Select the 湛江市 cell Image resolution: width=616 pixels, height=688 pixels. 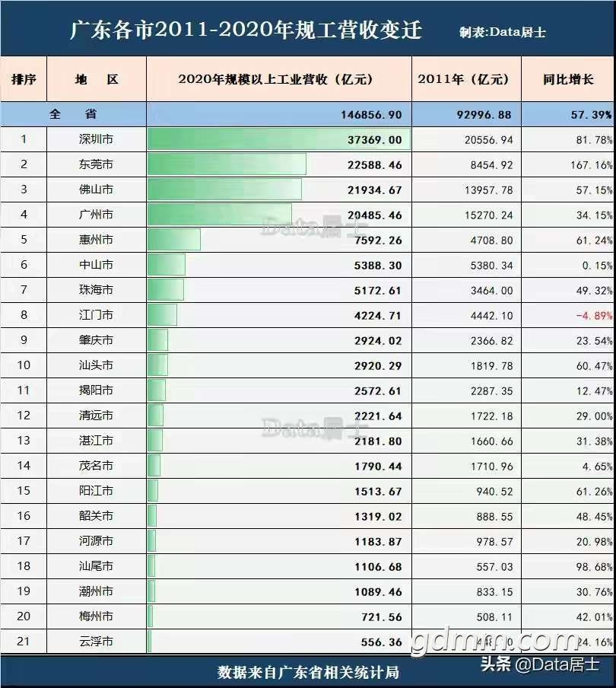tap(96, 440)
